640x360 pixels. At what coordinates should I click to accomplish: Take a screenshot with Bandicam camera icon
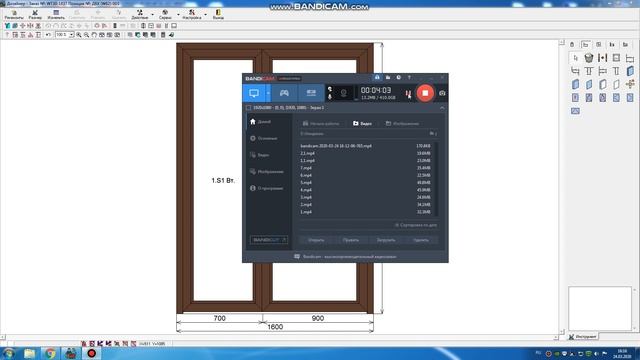[442, 93]
